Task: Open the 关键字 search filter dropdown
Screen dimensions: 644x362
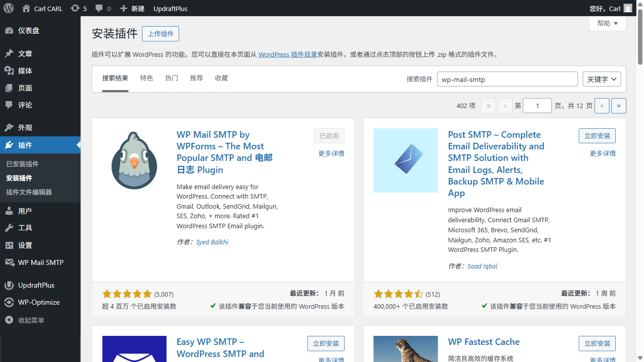Action: pos(602,79)
